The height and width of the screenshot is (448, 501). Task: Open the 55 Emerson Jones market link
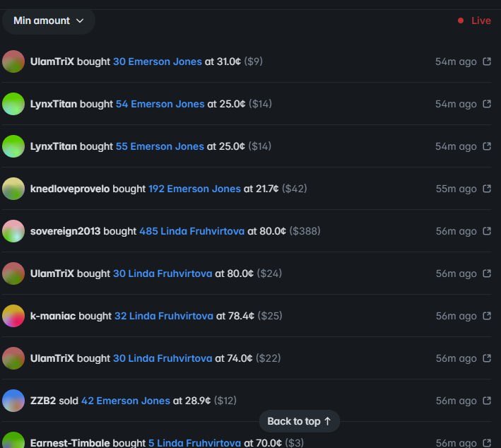(160, 146)
